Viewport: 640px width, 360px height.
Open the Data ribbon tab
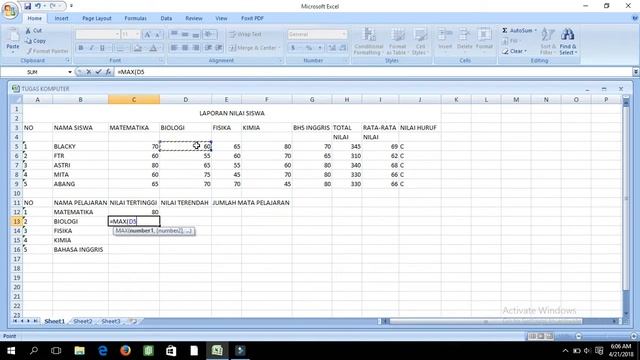(x=166, y=18)
